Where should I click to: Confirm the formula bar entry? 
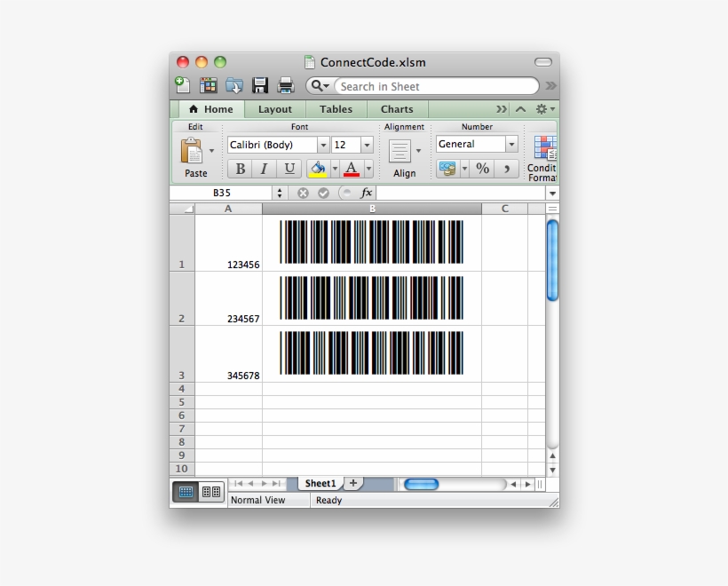pos(324,194)
